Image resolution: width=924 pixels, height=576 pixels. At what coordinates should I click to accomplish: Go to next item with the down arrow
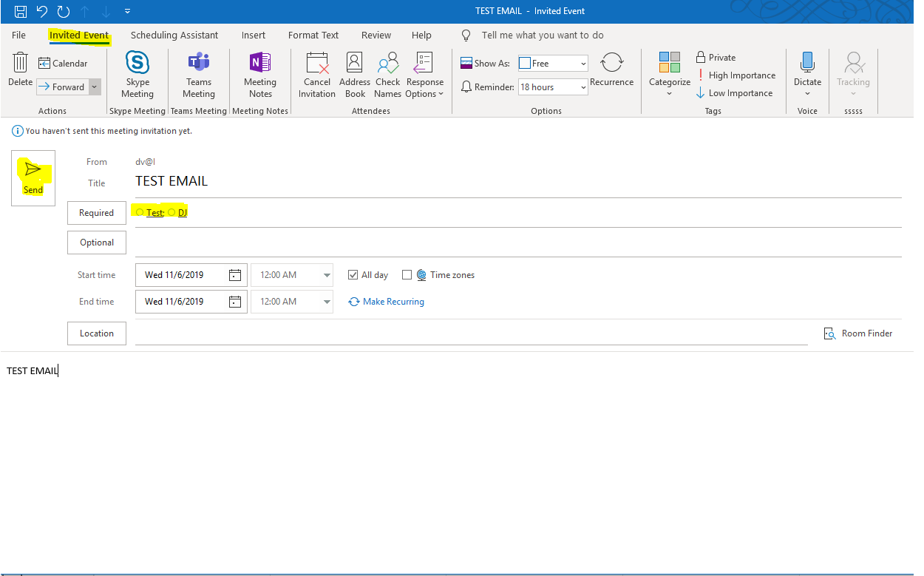(x=105, y=11)
